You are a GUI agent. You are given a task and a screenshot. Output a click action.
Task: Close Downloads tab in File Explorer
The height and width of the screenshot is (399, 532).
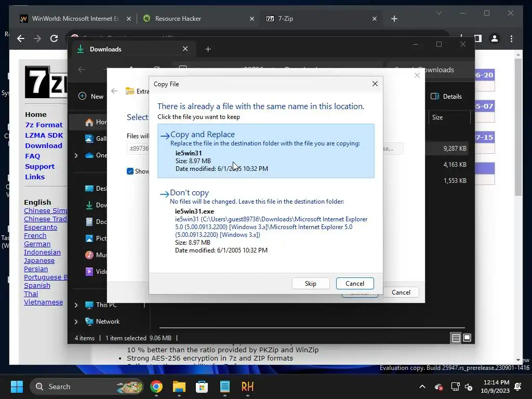click(185, 49)
